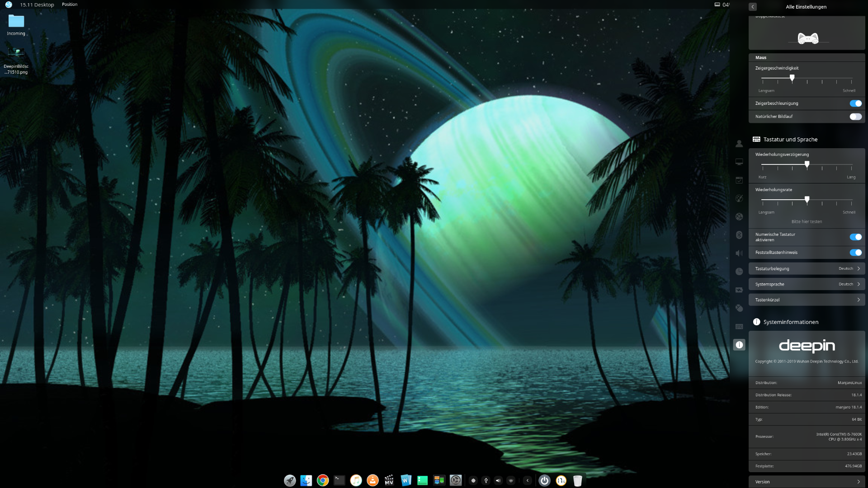This screenshot has width=868, height=488.
Task: Open Bluetooth settings in sidebar
Action: coord(739,235)
